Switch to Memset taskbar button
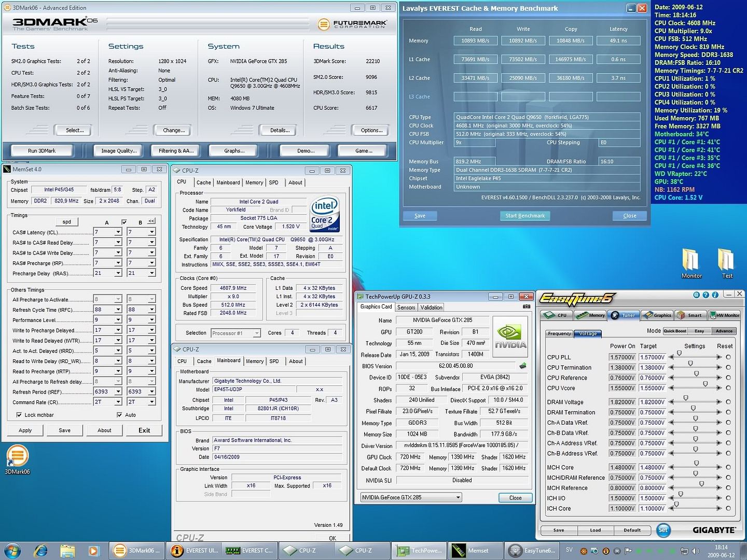 pos(476,551)
